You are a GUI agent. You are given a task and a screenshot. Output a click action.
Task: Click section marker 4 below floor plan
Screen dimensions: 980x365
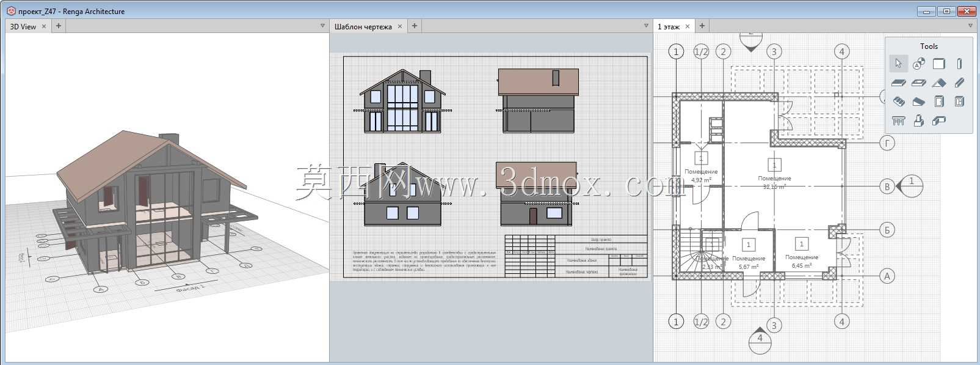pyautogui.click(x=760, y=340)
